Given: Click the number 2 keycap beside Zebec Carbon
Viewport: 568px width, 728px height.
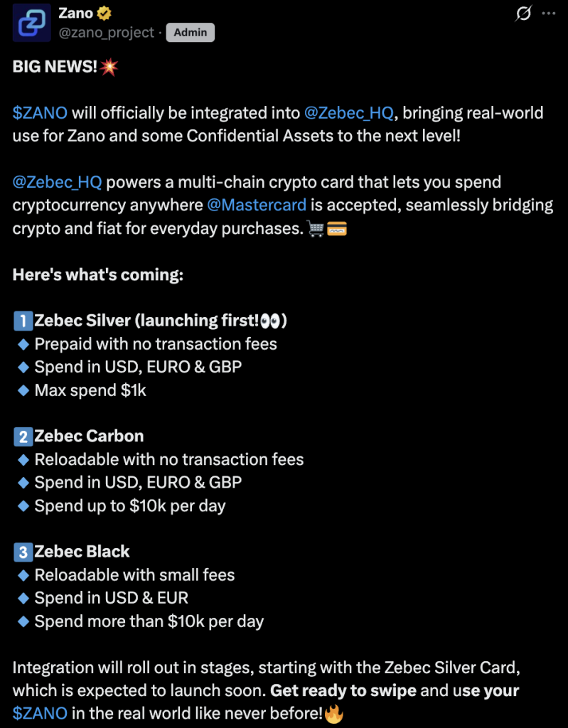Looking at the screenshot, I should pyautogui.click(x=23, y=437).
